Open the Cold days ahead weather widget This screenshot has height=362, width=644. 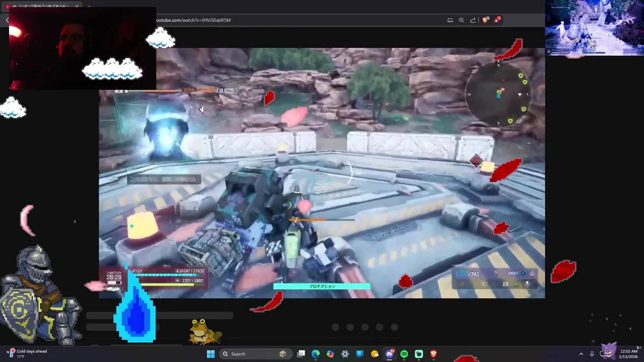point(28,354)
